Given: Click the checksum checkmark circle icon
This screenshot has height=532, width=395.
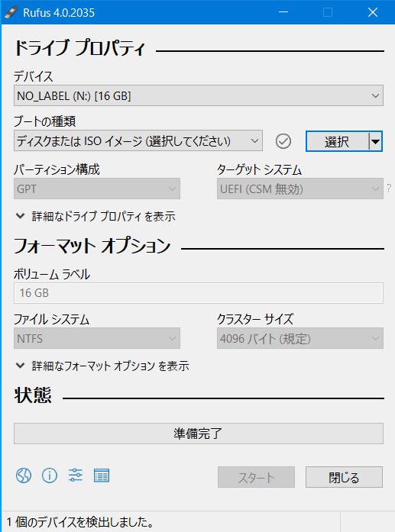Looking at the screenshot, I should (283, 141).
